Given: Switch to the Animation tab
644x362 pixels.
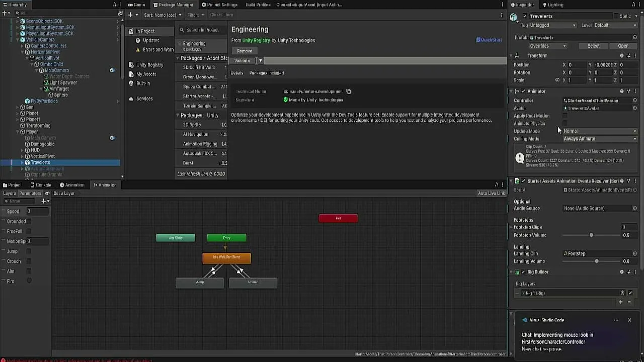Looking at the screenshot, I should pyautogui.click(x=71, y=185).
